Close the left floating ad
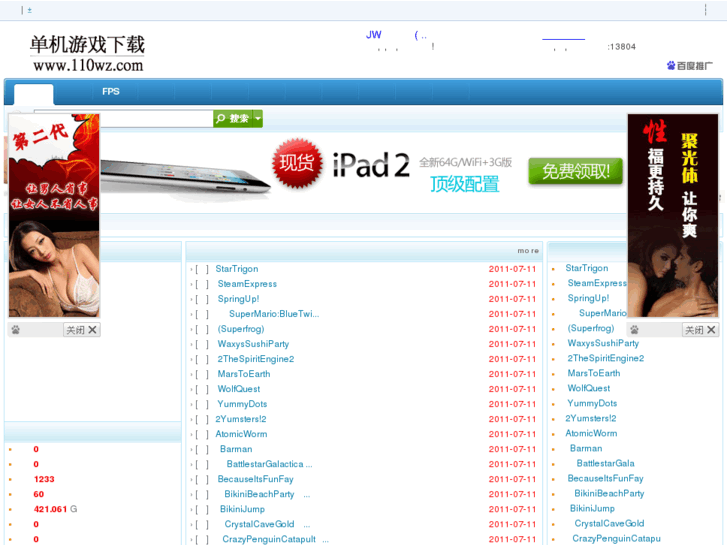 tap(82, 330)
